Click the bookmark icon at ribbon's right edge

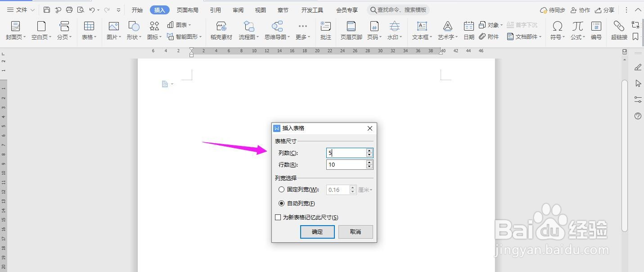pos(635,36)
